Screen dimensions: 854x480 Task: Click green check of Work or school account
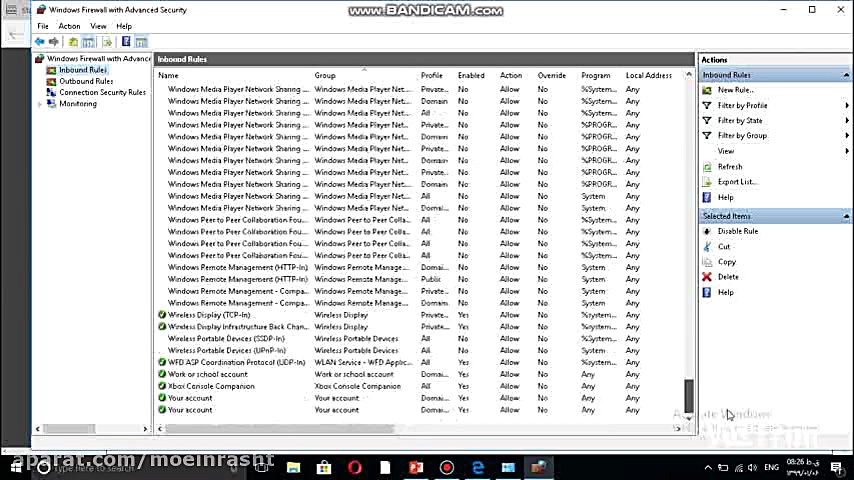pyautogui.click(x=162, y=374)
